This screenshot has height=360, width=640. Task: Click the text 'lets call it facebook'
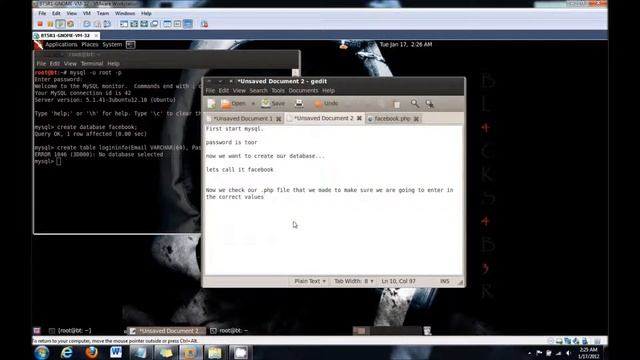(240, 170)
